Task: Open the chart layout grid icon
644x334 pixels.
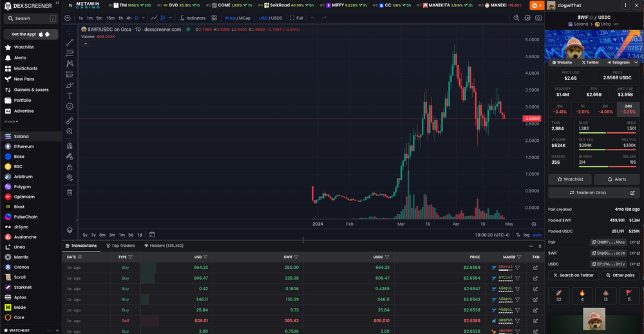Action: [x=214, y=18]
